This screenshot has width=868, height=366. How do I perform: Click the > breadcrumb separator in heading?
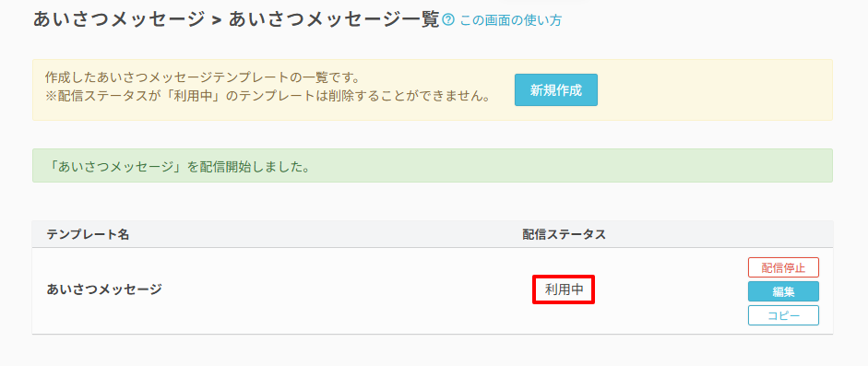(x=217, y=20)
